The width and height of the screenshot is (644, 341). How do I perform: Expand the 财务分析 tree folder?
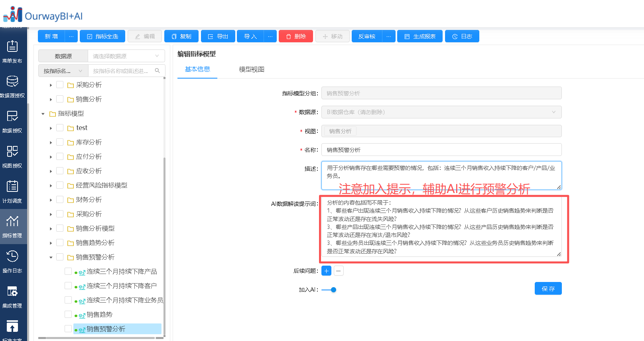pyautogui.click(x=51, y=200)
